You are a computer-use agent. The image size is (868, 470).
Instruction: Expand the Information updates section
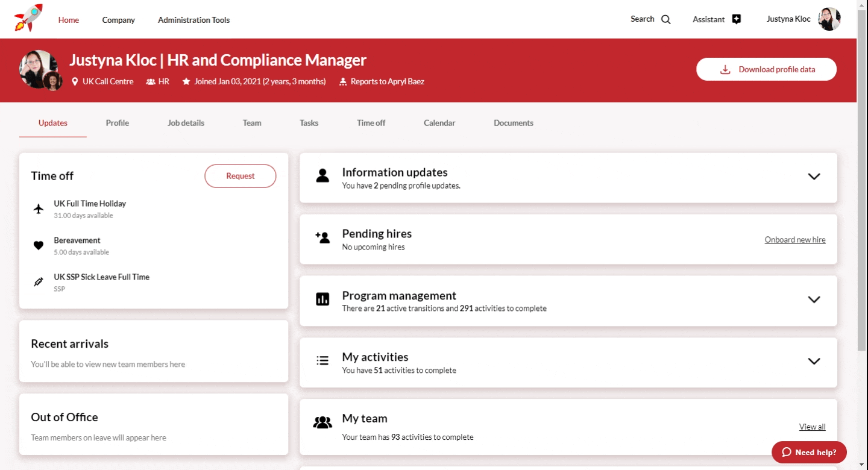(x=814, y=177)
